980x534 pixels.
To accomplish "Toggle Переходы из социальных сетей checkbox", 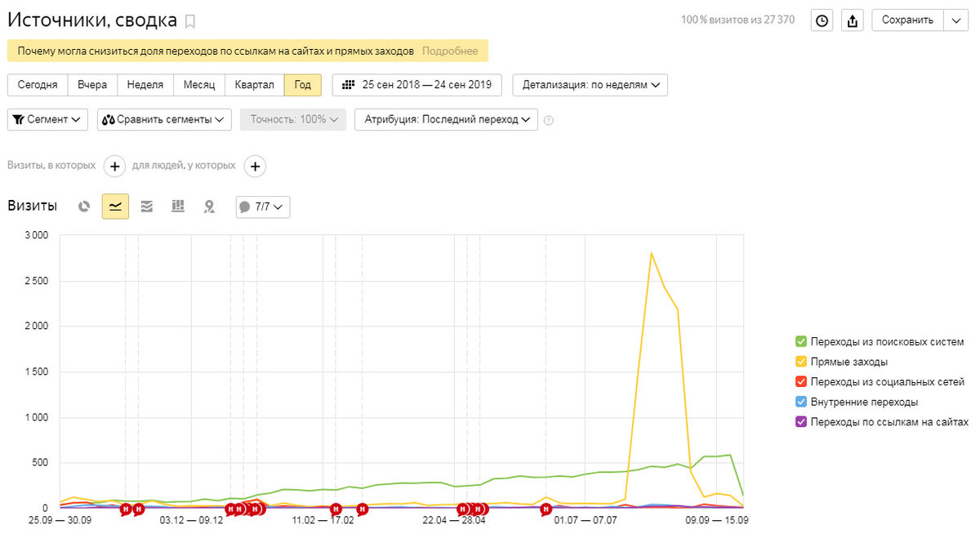I will 801,381.
